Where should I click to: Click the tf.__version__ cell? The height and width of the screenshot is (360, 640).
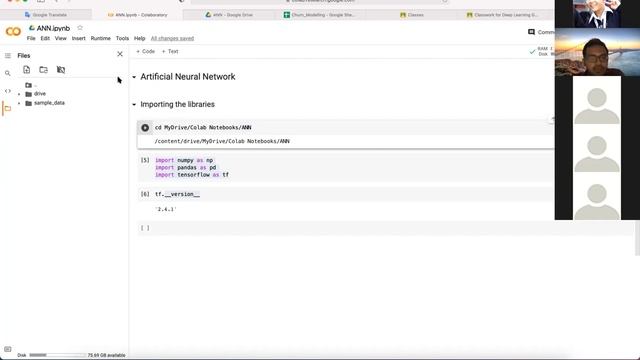(x=346, y=194)
